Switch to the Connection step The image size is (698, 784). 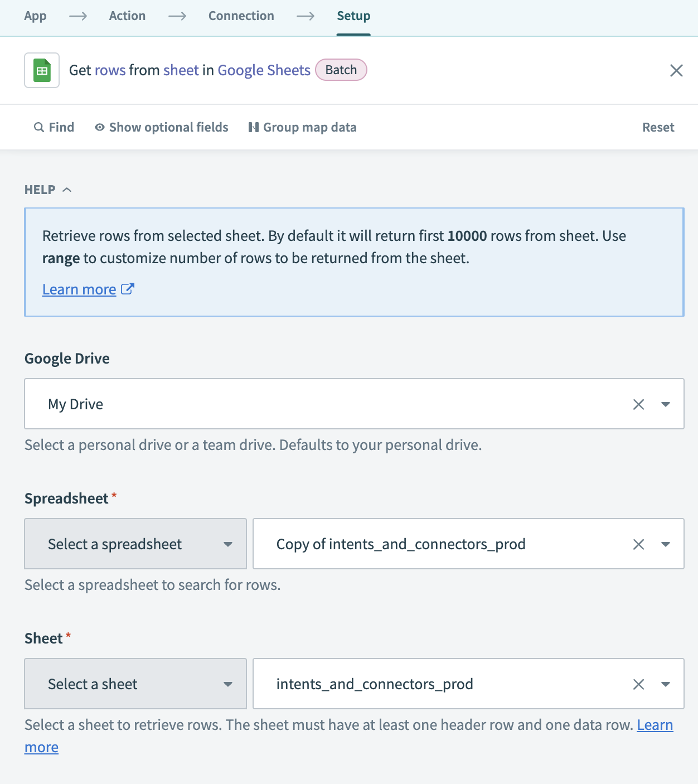pos(241,16)
